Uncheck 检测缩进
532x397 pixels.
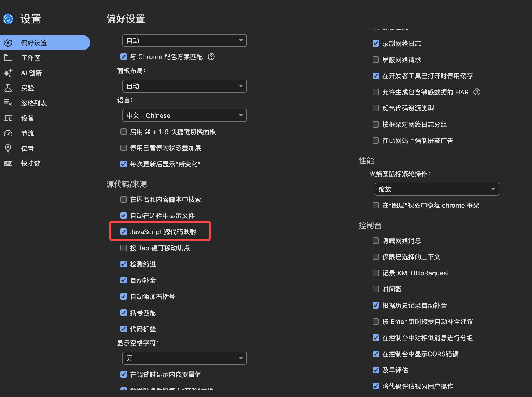(124, 264)
